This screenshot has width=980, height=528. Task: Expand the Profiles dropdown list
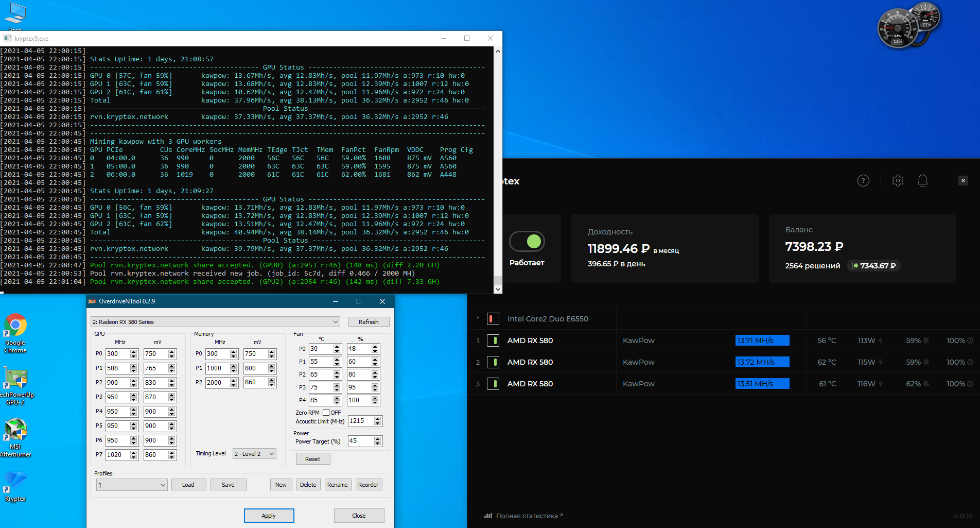point(163,485)
